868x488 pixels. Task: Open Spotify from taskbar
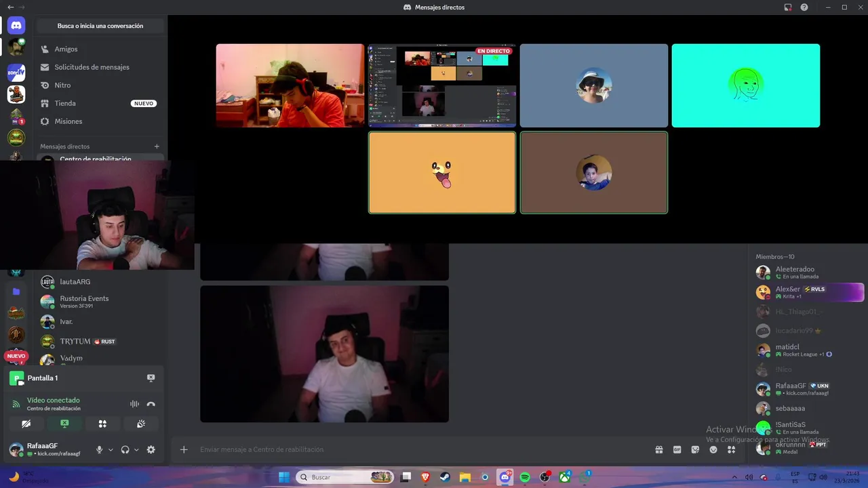click(525, 477)
